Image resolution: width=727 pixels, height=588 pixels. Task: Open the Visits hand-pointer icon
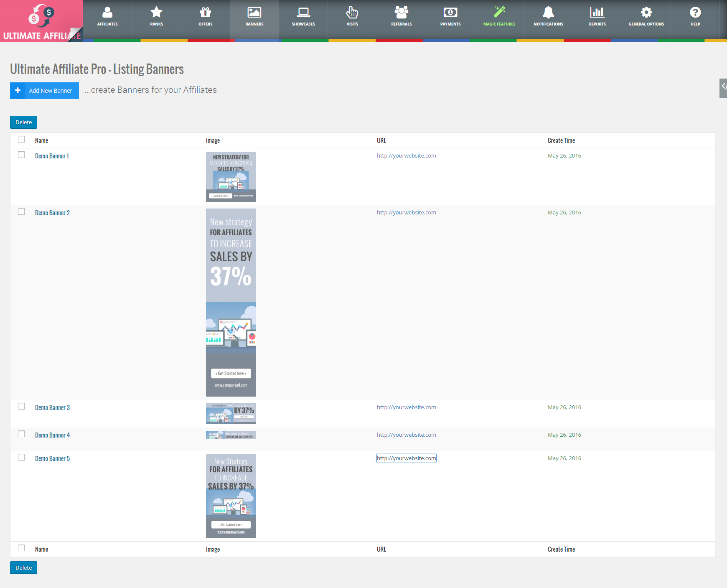point(352,13)
